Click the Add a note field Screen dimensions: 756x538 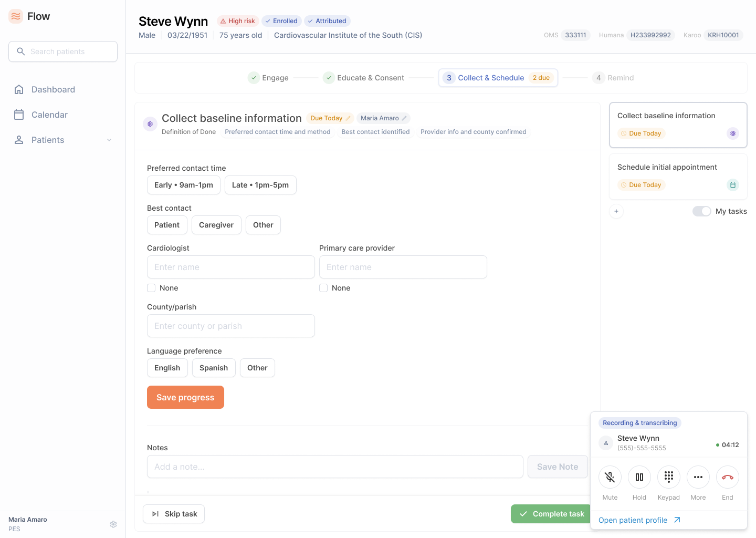335,467
